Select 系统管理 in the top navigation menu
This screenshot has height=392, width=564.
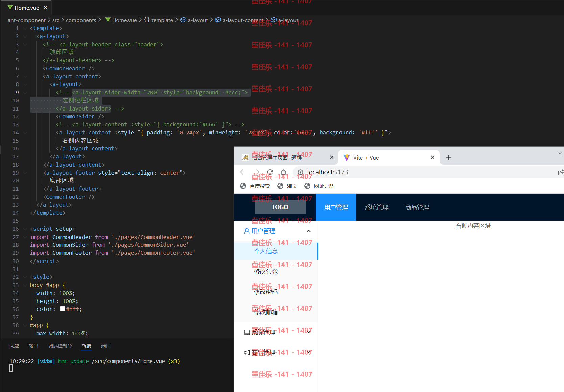[x=377, y=207]
